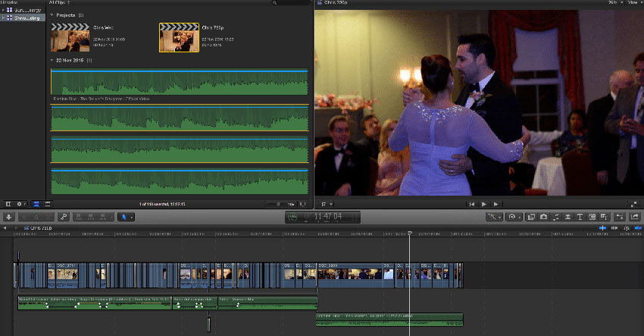Image resolution: width=644 pixels, height=336 pixels.
Task: Collapse the 22 Nov 2015 section
Action: pyautogui.click(x=52, y=61)
